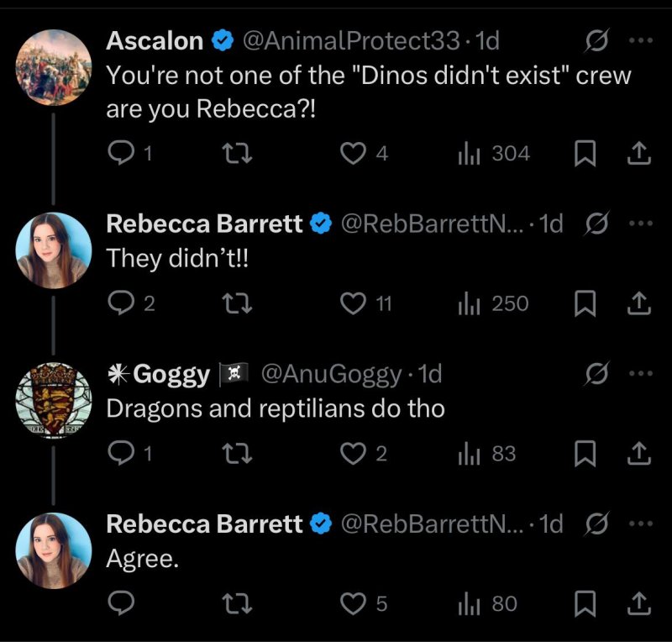672x642 pixels.
Task: Share Ascalon's tweet
Action: [638, 153]
